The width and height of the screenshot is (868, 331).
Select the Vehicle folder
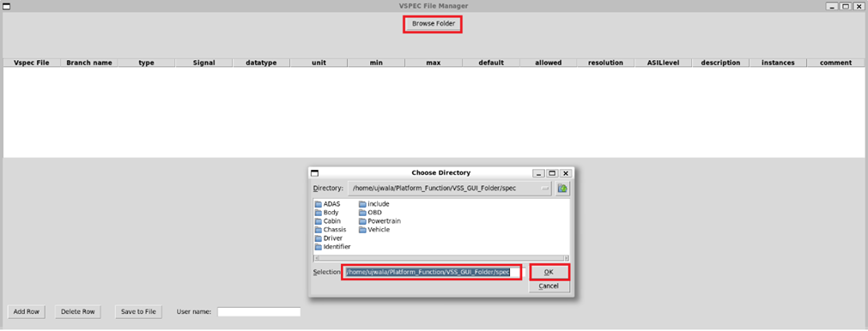374,230
